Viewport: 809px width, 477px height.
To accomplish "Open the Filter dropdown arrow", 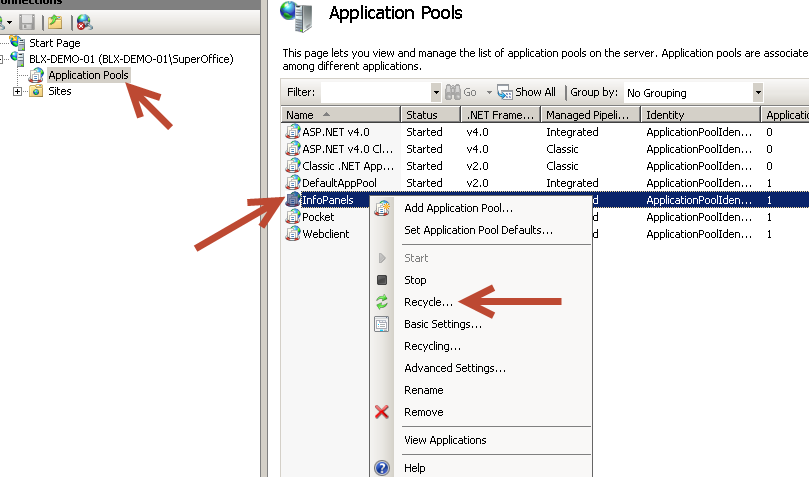I will point(436,92).
